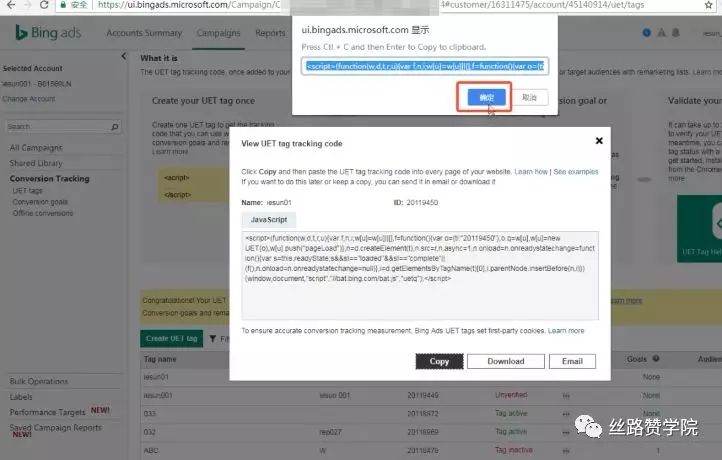This screenshot has height=460, width=722.
Task: Open Offline conversions sidebar item
Action: [43, 213]
